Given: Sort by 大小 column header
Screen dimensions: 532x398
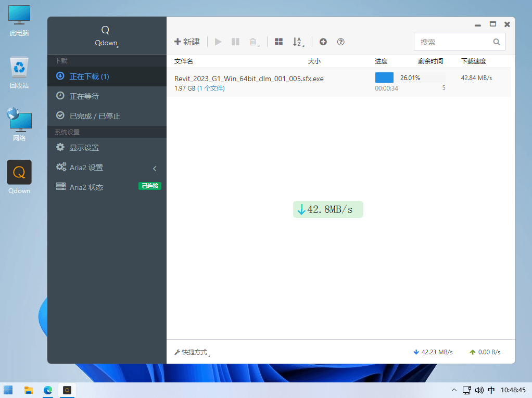Looking at the screenshot, I should (314, 61).
